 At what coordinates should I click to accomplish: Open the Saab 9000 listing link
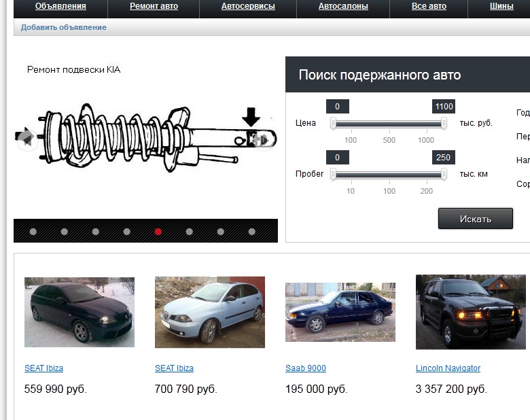click(306, 368)
